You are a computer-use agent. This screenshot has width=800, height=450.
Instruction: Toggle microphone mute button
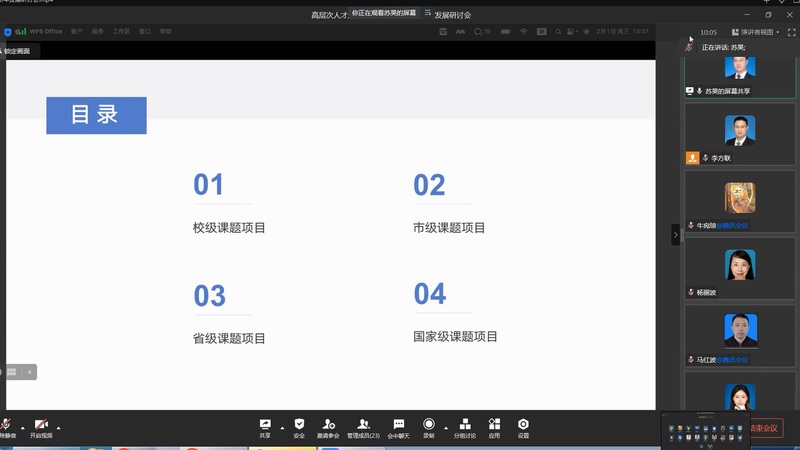[x=7, y=426]
